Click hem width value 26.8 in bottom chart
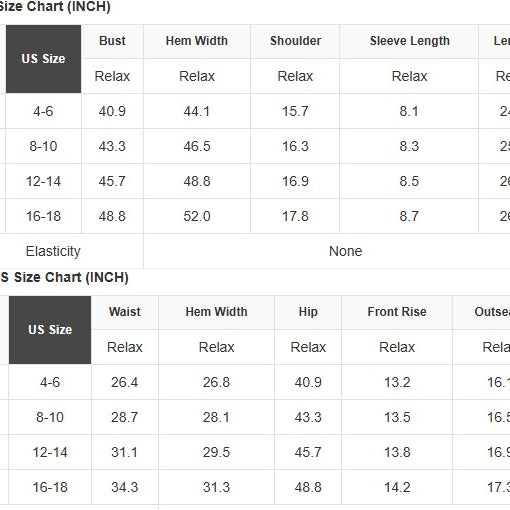Viewport: 510px width, 510px height. 216,382
